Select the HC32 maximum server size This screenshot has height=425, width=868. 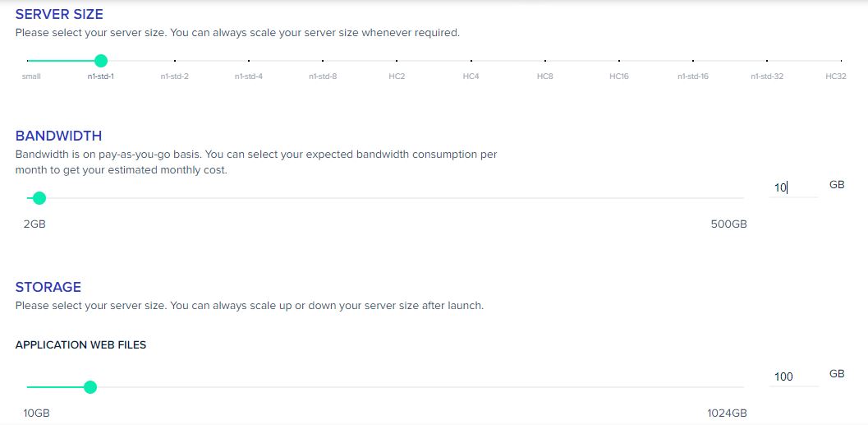pos(841,61)
